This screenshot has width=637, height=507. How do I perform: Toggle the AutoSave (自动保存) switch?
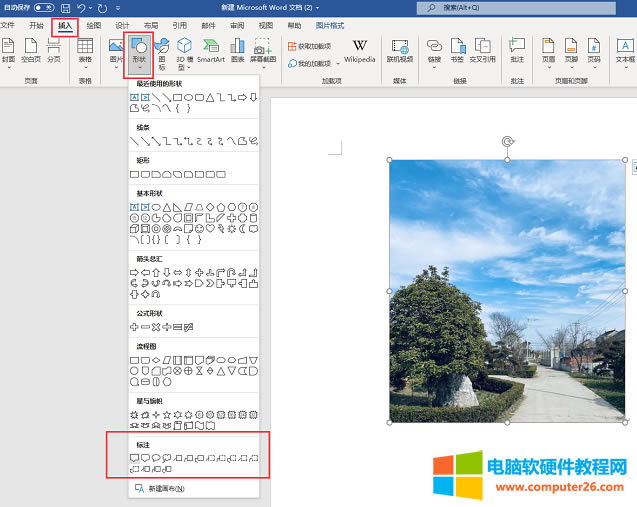(x=43, y=8)
